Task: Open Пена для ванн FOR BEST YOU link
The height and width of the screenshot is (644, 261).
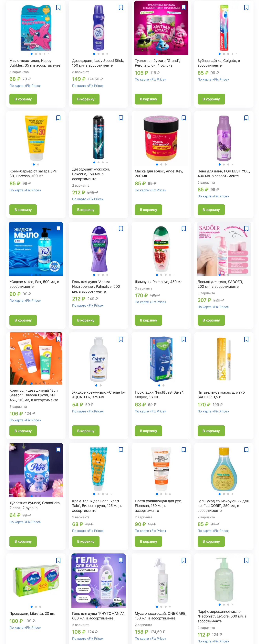Action: [x=224, y=173]
